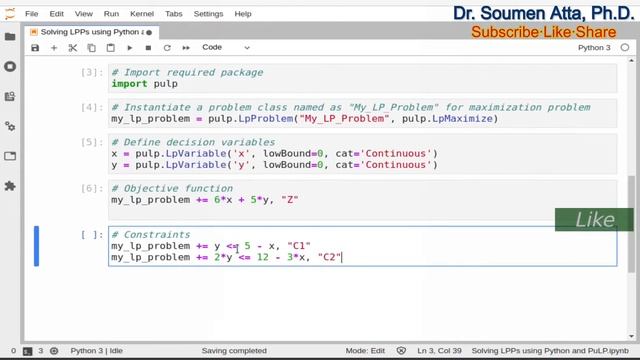Screen dimensions: 640x360
Task: Open the Commands palette sidebar icon
Action: point(10,96)
